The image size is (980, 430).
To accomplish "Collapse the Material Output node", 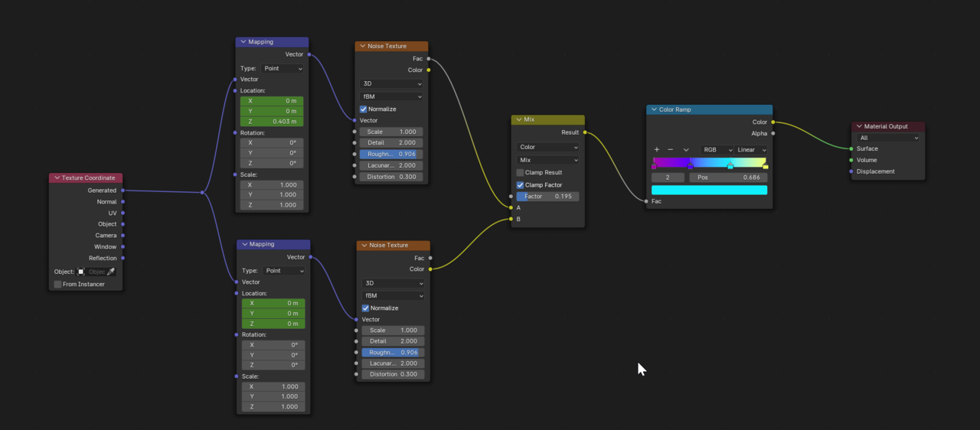I will pos(859,126).
